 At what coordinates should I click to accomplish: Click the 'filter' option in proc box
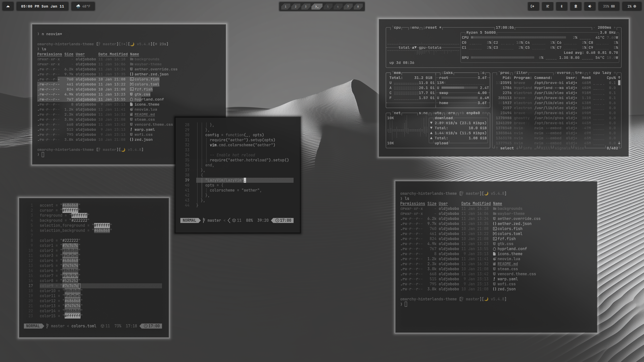pyautogui.click(x=521, y=73)
